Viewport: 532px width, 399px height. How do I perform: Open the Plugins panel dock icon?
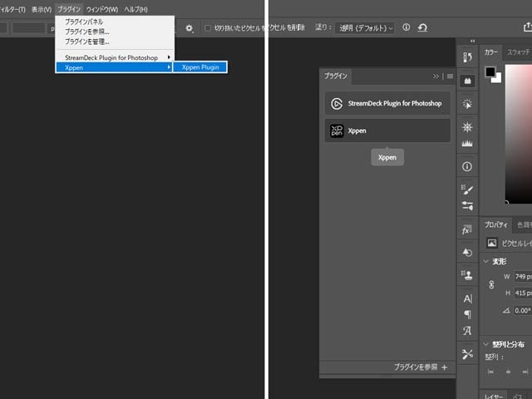click(x=467, y=81)
